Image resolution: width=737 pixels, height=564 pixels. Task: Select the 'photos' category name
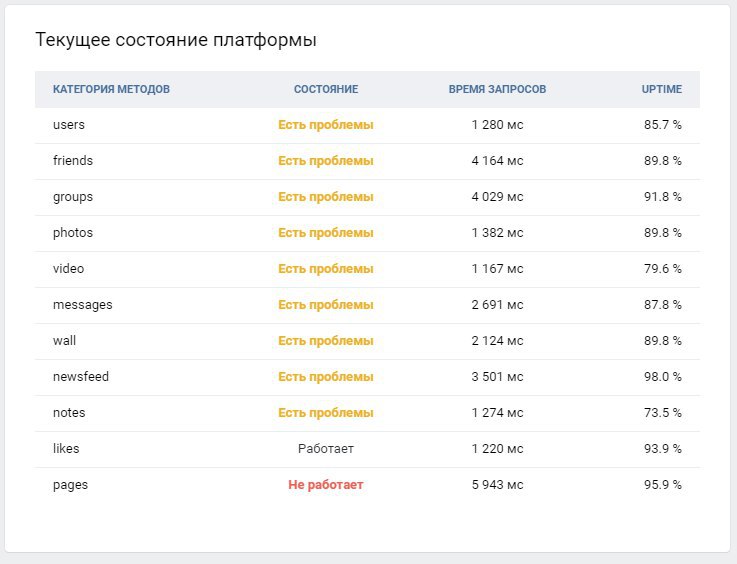(x=73, y=233)
